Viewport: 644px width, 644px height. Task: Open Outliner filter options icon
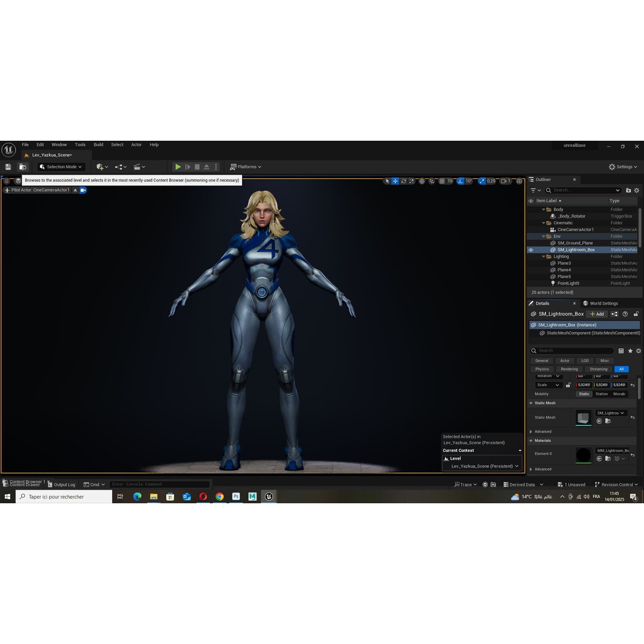point(535,190)
